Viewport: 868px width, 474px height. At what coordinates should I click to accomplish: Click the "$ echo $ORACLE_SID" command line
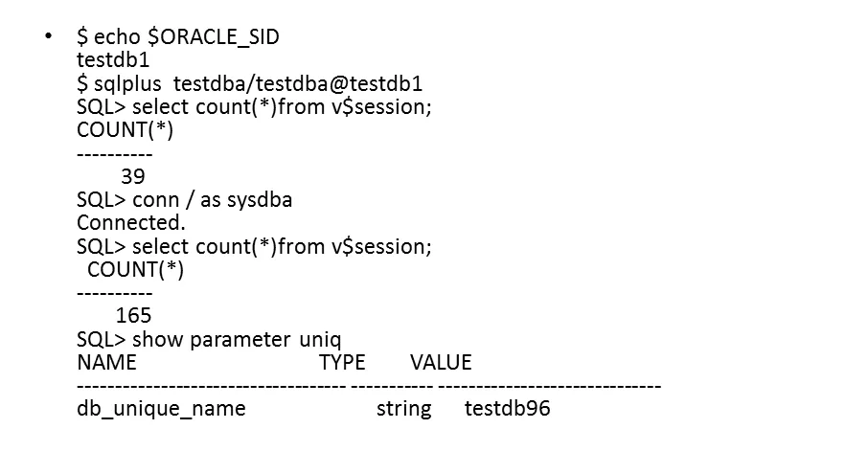[178, 37]
